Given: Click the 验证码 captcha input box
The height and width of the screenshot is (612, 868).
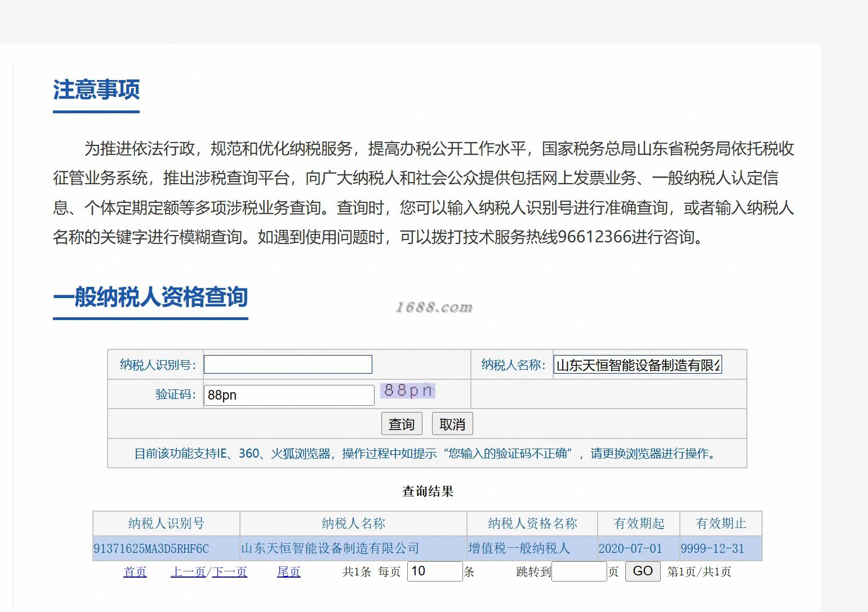Looking at the screenshot, I should (289, 394).
